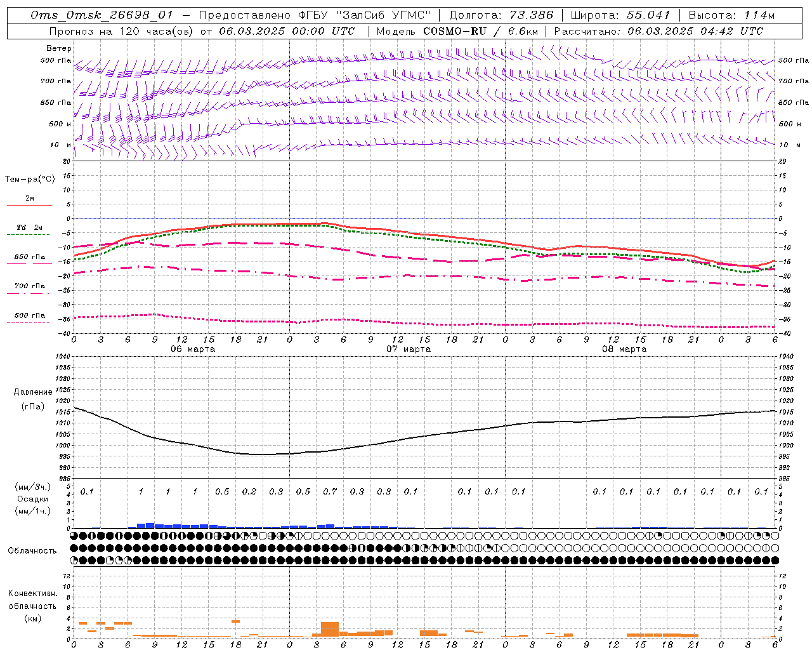Image resolution: width=812 pixels, height=650 pixels.
Task: Select the model label COSMO-RU / 6.6км
Action: click(x=481, y=31)
